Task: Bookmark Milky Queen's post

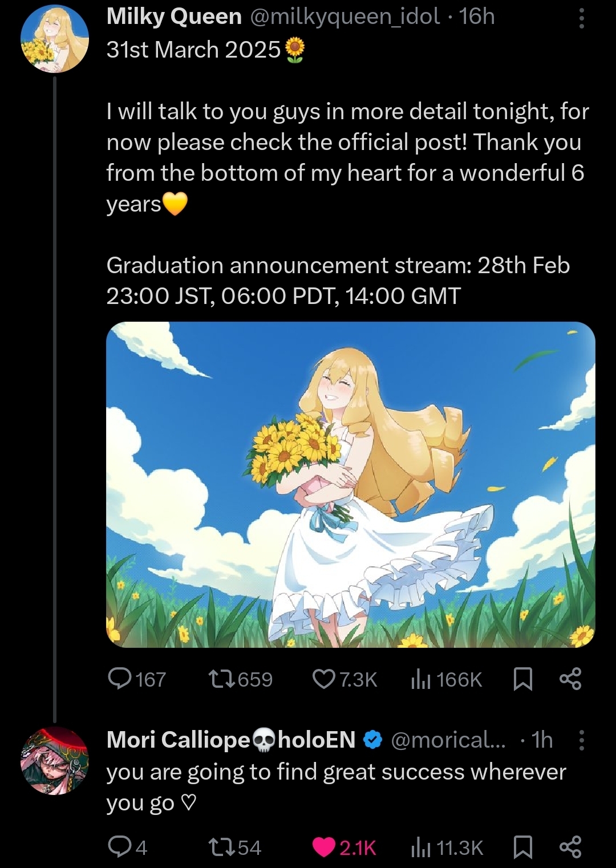Action: (x=523, y=679)
